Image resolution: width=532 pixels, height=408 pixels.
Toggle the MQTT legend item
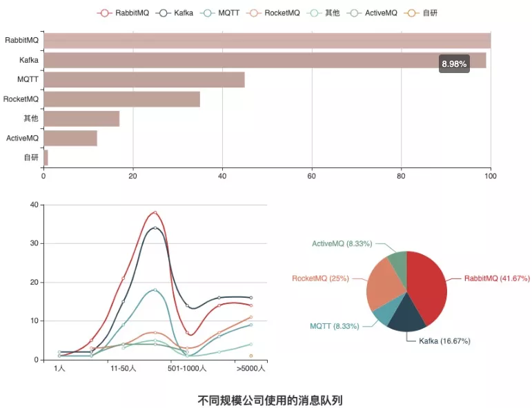(220, 13)
